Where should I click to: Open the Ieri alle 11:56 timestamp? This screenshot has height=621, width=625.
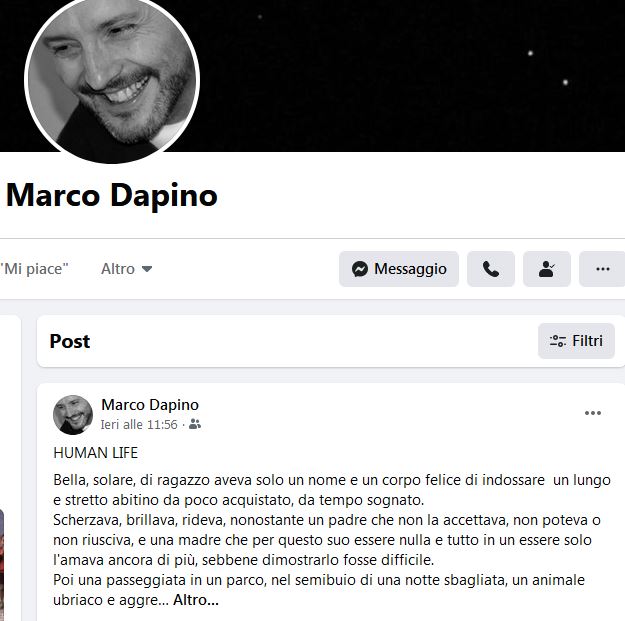[x=139, y=424]
